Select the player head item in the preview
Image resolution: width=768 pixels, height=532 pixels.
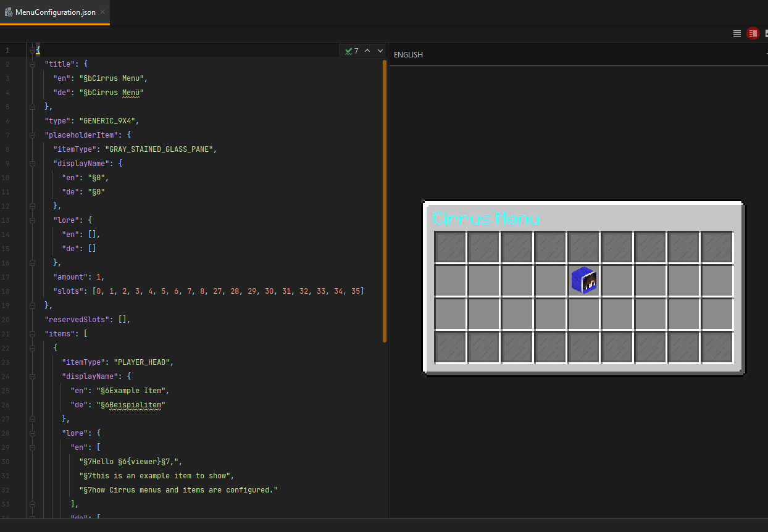(x=583, y=280)
